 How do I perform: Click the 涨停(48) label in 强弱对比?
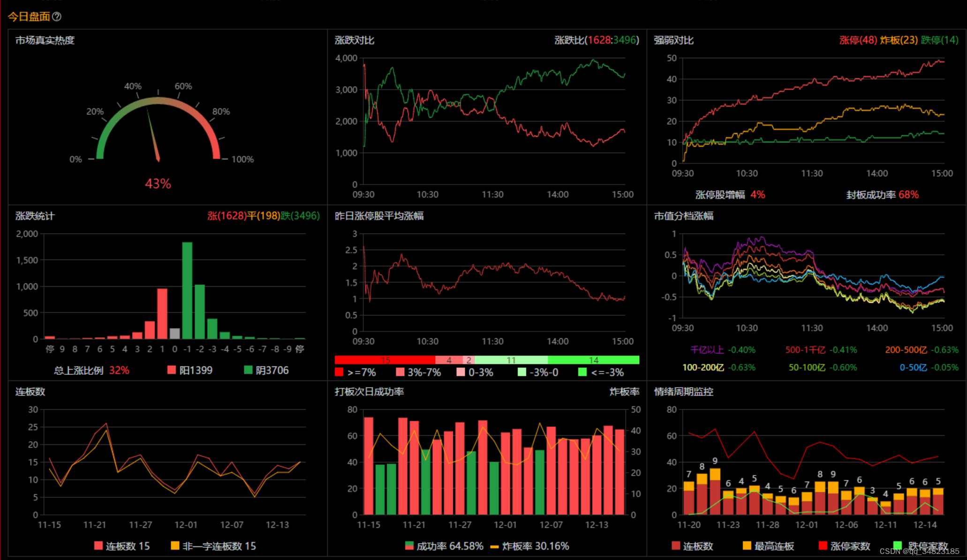[x=858, y=40]
